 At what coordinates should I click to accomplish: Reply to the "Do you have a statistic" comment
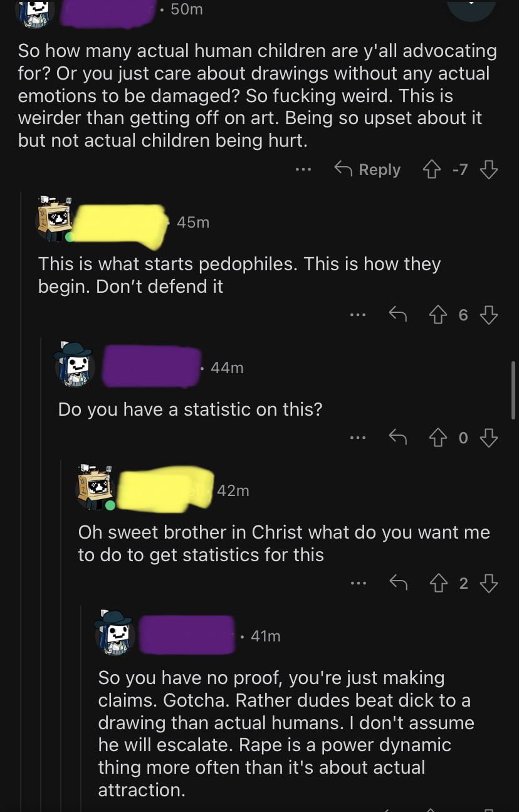[x=397, y=438]
